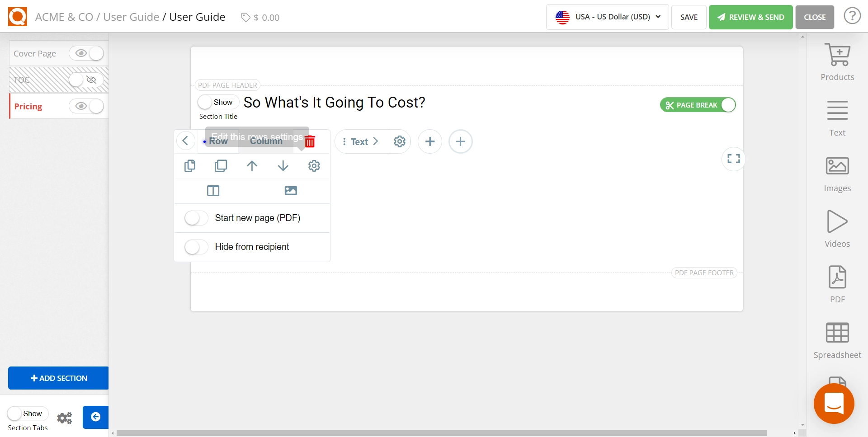The width and height of the screenshot is (868, 437).
Task: Open the Products cart panel
Action: pyautogui.click(x=837, y=62)
